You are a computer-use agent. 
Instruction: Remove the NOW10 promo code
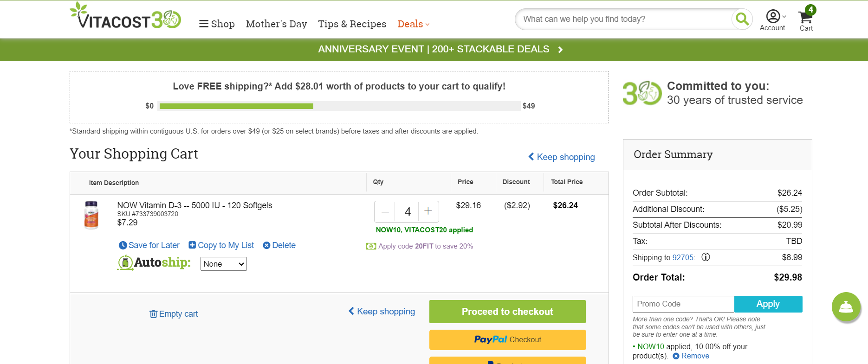(691, 356)
